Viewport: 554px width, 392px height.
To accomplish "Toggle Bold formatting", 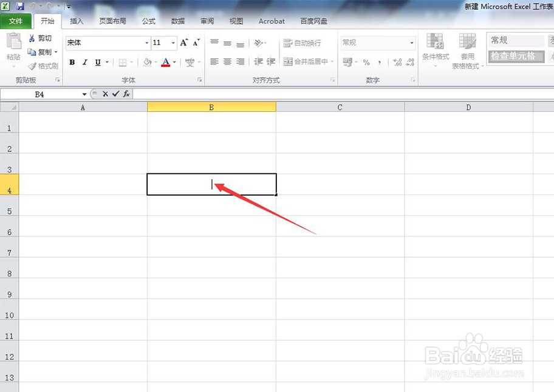I will pyautogui.click(x=72, y=62).
